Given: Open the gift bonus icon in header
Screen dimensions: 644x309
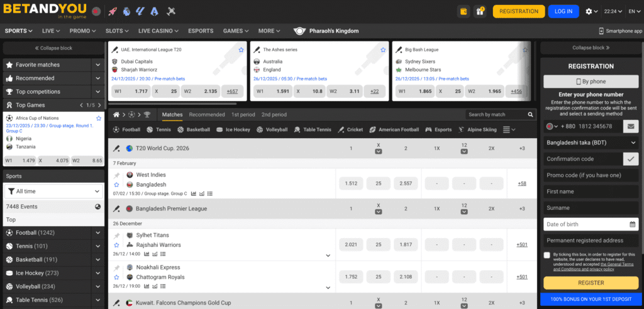Looking at the screenshot, I should coord(481,11).
